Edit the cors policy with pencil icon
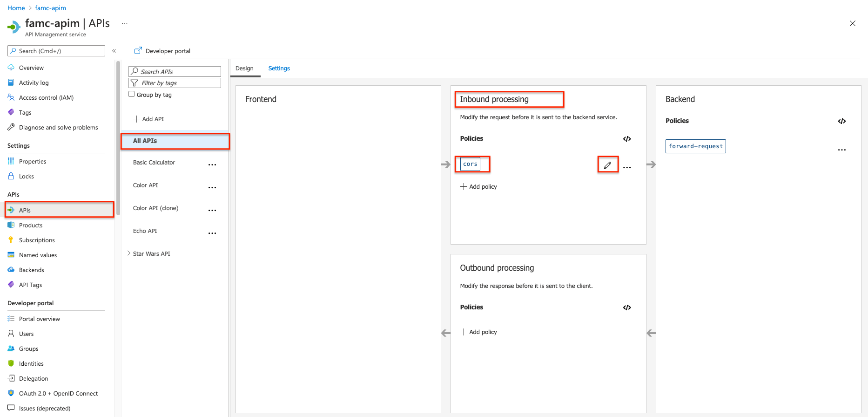 pyautogui.click(x=607, y=165)
